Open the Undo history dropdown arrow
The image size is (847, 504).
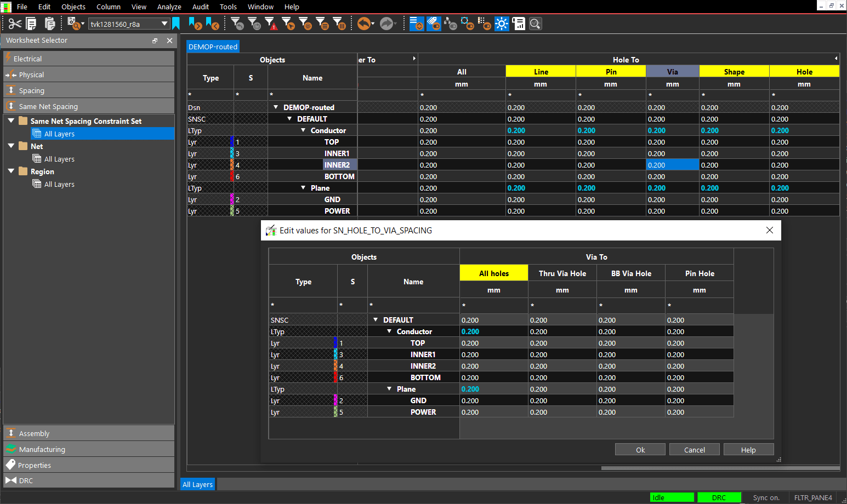[x=373, y=24]
